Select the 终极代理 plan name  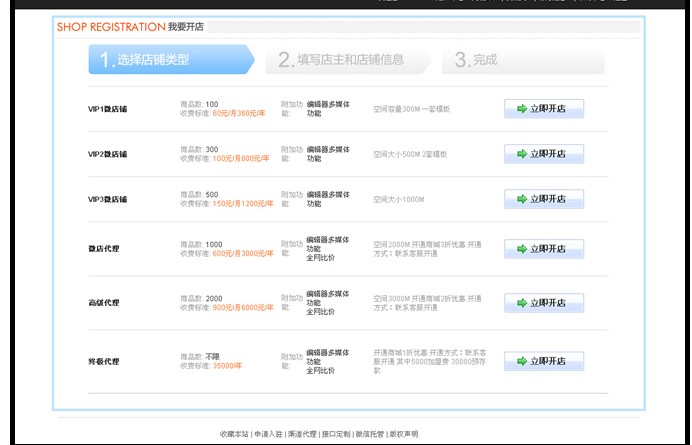point(104,362)
